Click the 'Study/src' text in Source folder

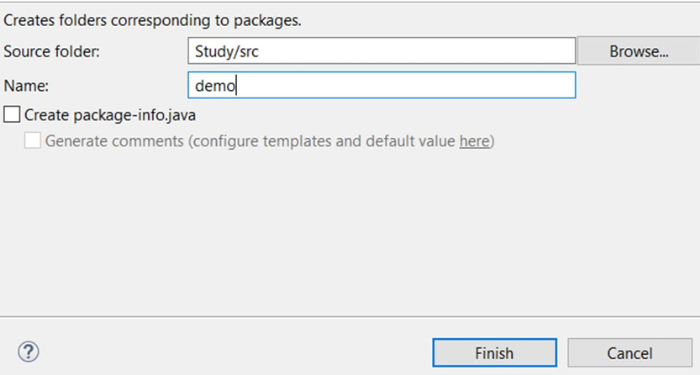226,52
